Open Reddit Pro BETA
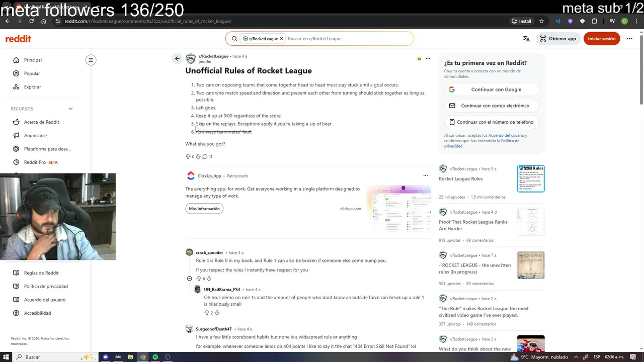Screen dimensions: 644x362 40,162
